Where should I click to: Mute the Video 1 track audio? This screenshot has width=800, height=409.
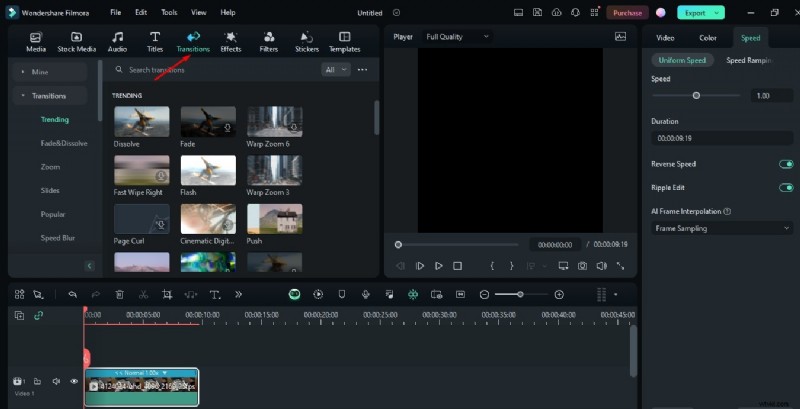point(56,381)
